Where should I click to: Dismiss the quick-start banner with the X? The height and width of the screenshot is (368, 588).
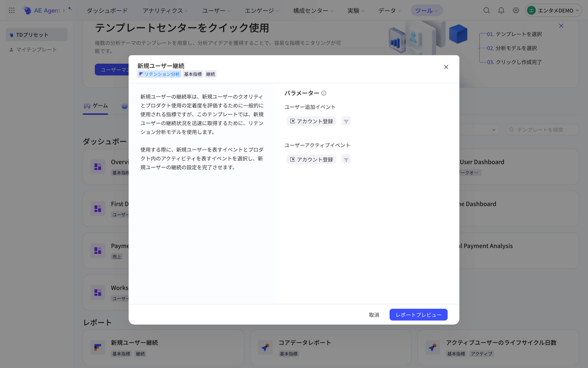click(x=561, y=26)
